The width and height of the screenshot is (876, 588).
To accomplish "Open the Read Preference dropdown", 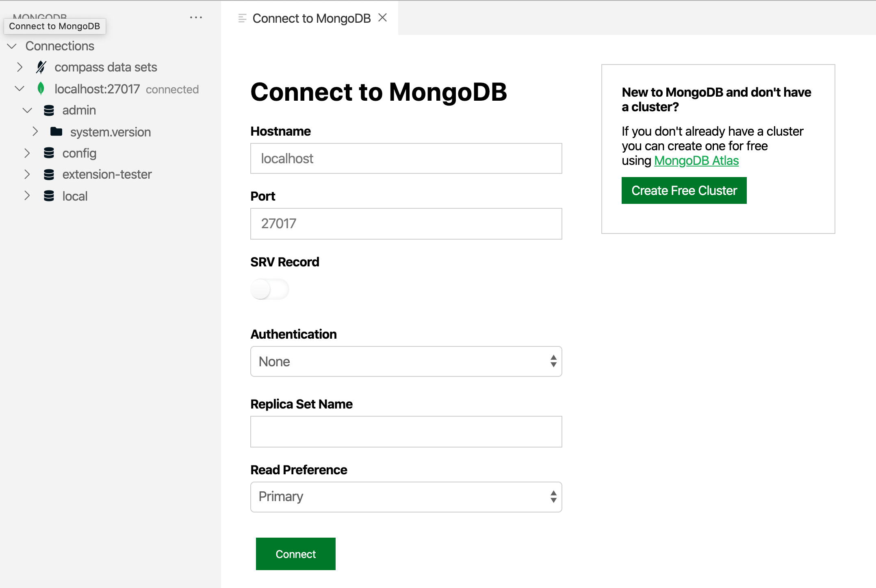I will (406, 497).
